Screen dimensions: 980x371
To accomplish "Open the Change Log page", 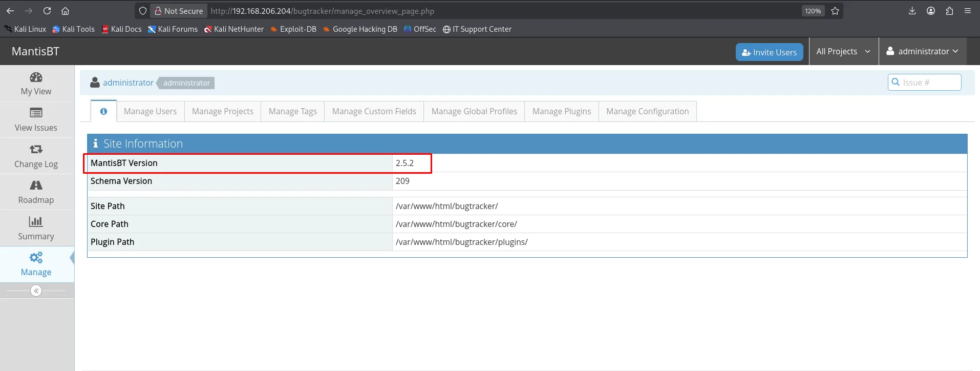I will point(36,156).
